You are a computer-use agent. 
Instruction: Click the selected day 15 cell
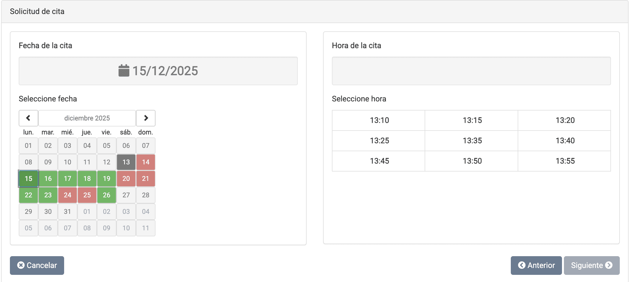[x=28, y=179]
